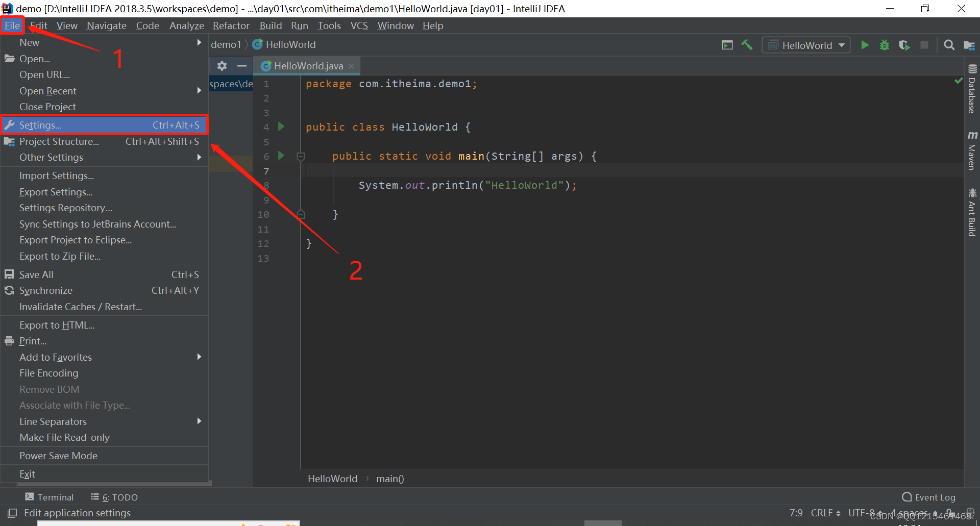Viewport: 980px width, 526px height.
Task: Select Export Settings...
Action: click(x=104, y=192)
